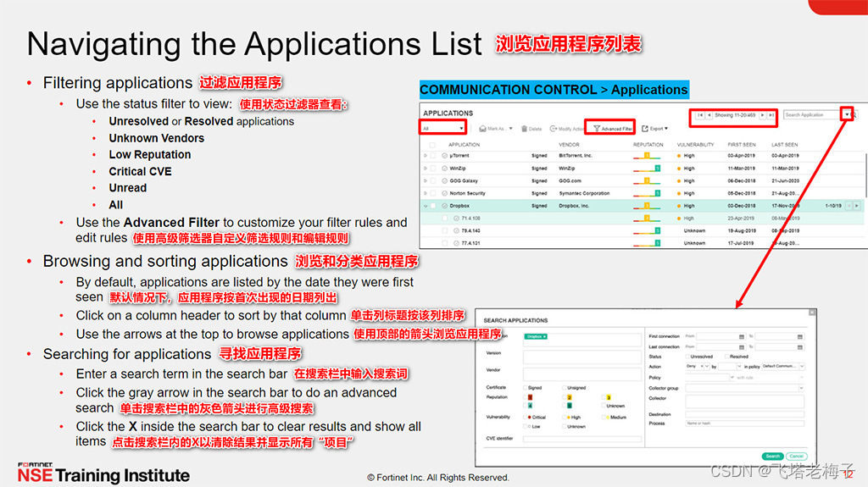Sort by VENDOR column header
The width and height of the screenshot is (868, 487).
pyautogui.click(x=569, y=145)
